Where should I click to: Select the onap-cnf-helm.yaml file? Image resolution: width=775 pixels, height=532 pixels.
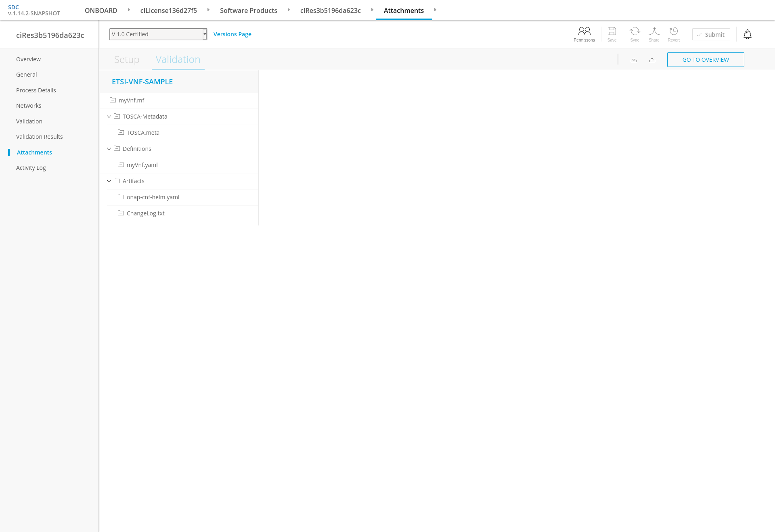click(x=153, y=197)
